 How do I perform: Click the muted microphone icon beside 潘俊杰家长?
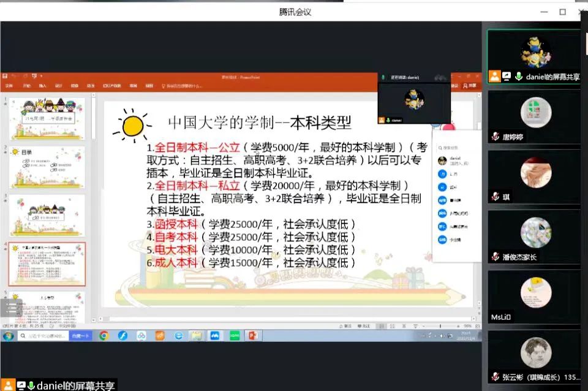click(x=495, y=257)
